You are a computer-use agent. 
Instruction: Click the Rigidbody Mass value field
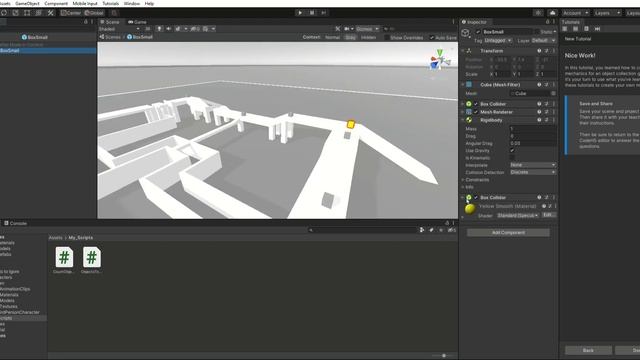point(533,129)
